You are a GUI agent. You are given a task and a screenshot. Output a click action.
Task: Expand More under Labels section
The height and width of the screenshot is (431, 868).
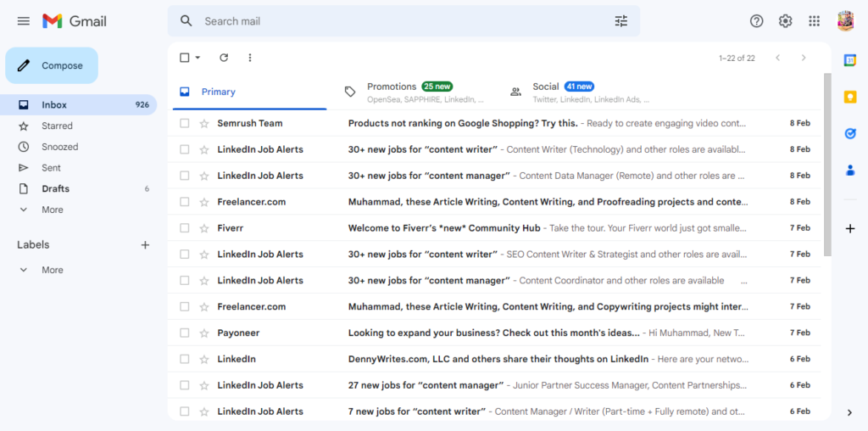click(x=52, y=270)
